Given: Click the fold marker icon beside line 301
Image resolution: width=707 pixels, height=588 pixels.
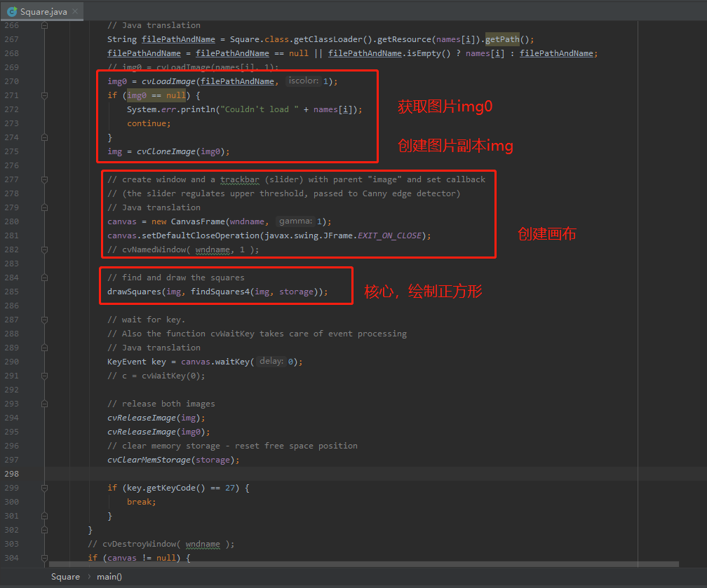Looking at the screenshot, I should [43, 515].
